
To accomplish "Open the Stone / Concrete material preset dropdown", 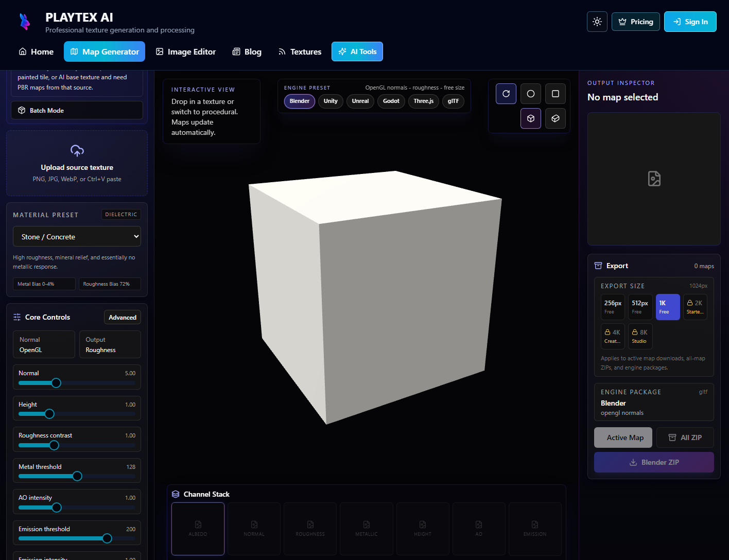I will [77, 237].
